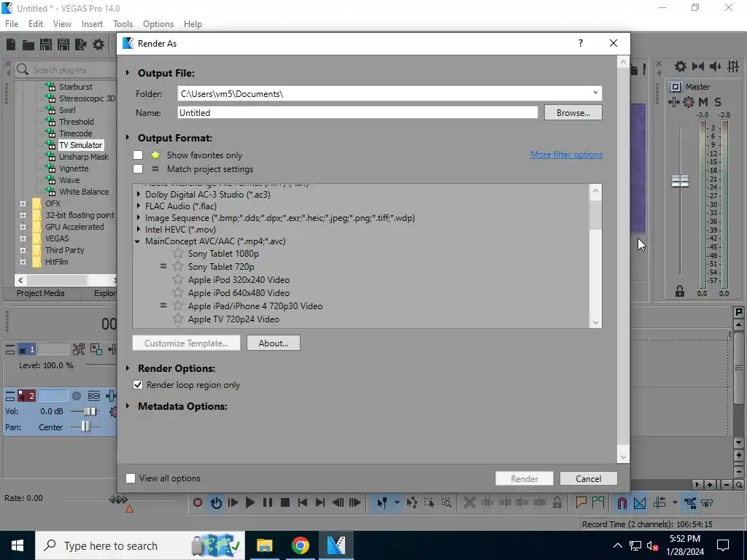The height and width of the screenshot is (560, 747).
Task: Enable View all options checkbox
Action: (x=131, y=478)
